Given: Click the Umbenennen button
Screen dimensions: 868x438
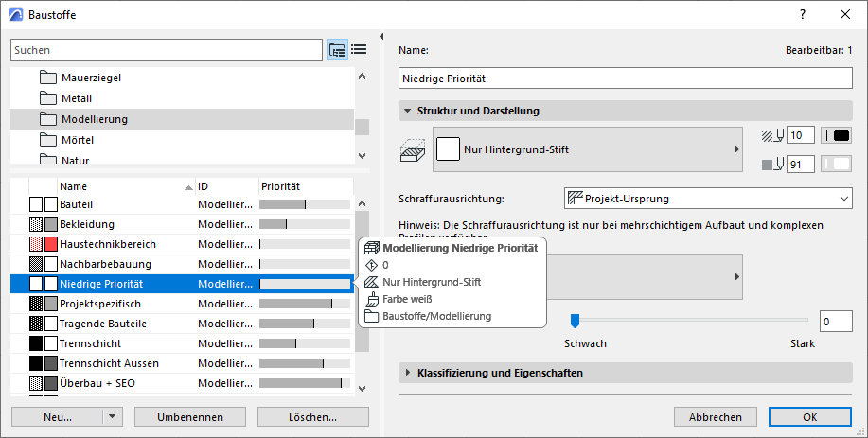Looking at the screenshot, I should point(192,416).
